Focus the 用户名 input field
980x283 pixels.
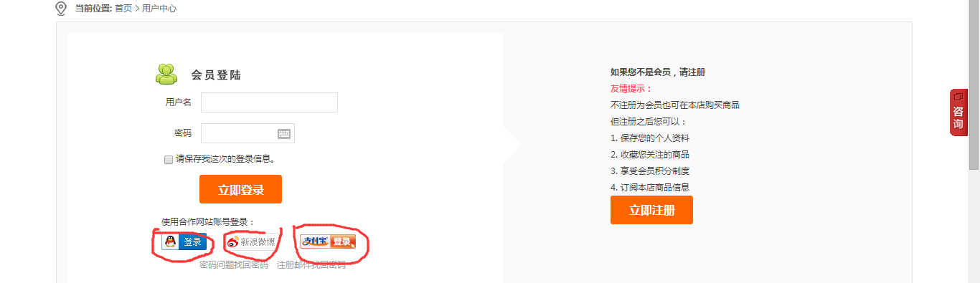(269, 102)
